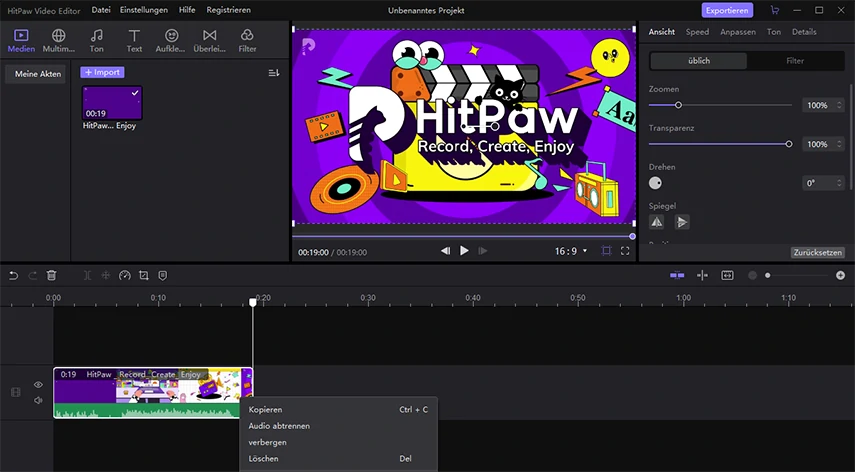Click the fit timeline to window icon

(727, 276)
